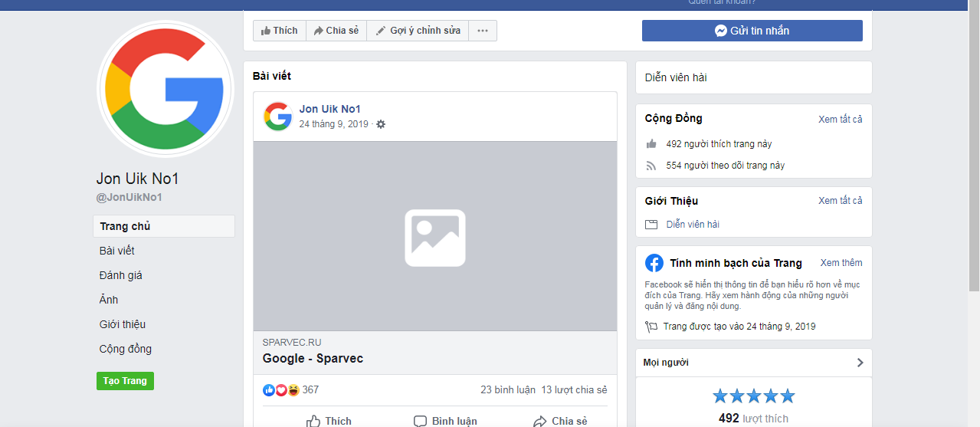980x427 pixels.
Task: Open Bài viết section in sidebar
Action: point(117,251)
